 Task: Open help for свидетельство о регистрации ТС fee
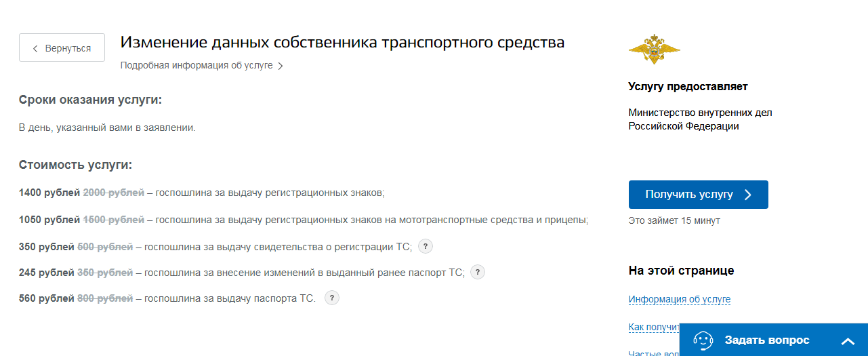pyautogui.click(x=426, y=247)
